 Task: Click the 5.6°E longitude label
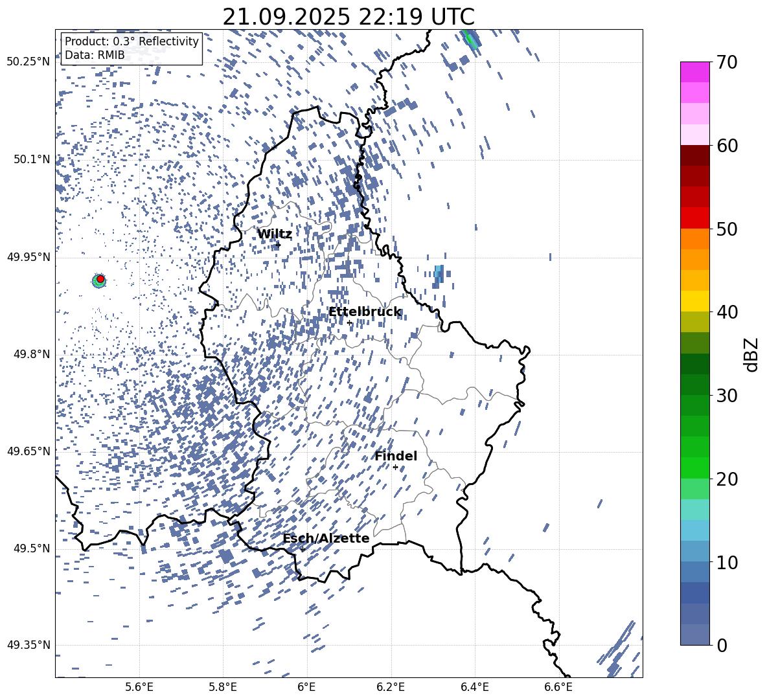pyautogui.click(x=139, y=687)
